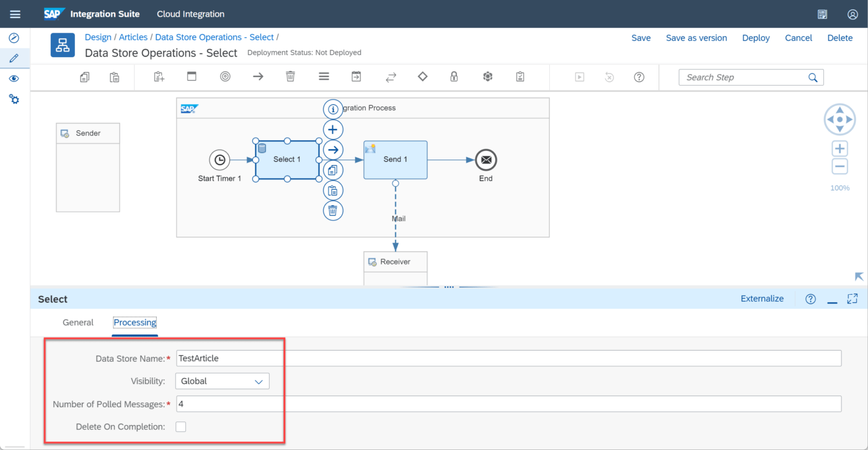Click the Paste icon in palette toolbar

point(115,77)
